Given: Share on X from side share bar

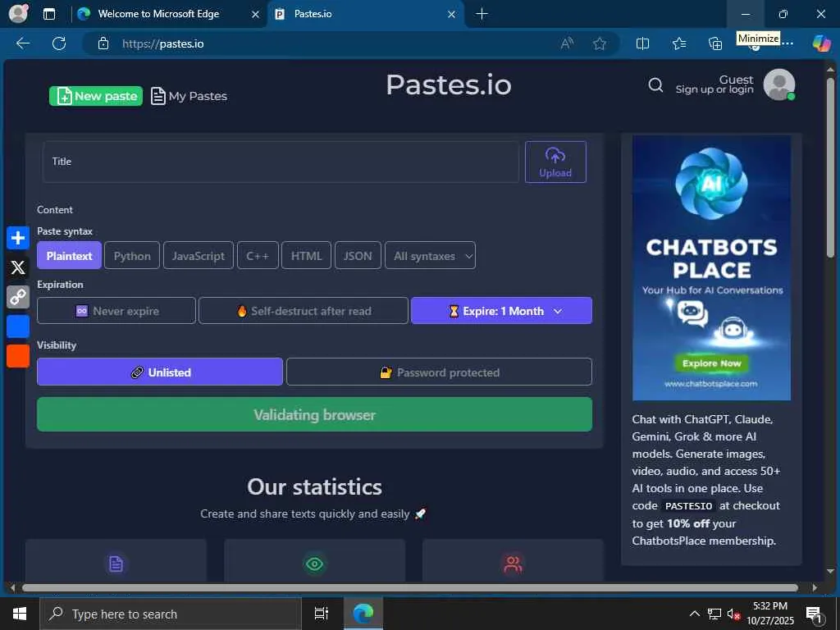Looking at the screenshot, I should click(x=18, y=267).
